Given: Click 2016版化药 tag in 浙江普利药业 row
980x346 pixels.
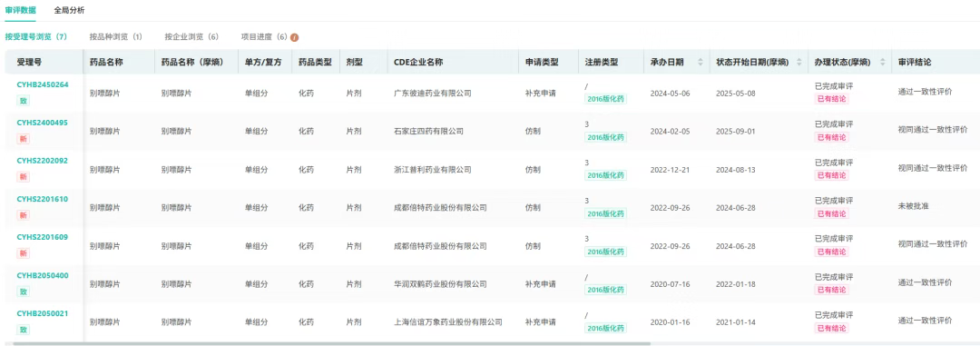Looking at the screenshot, I should pos(605,175).
